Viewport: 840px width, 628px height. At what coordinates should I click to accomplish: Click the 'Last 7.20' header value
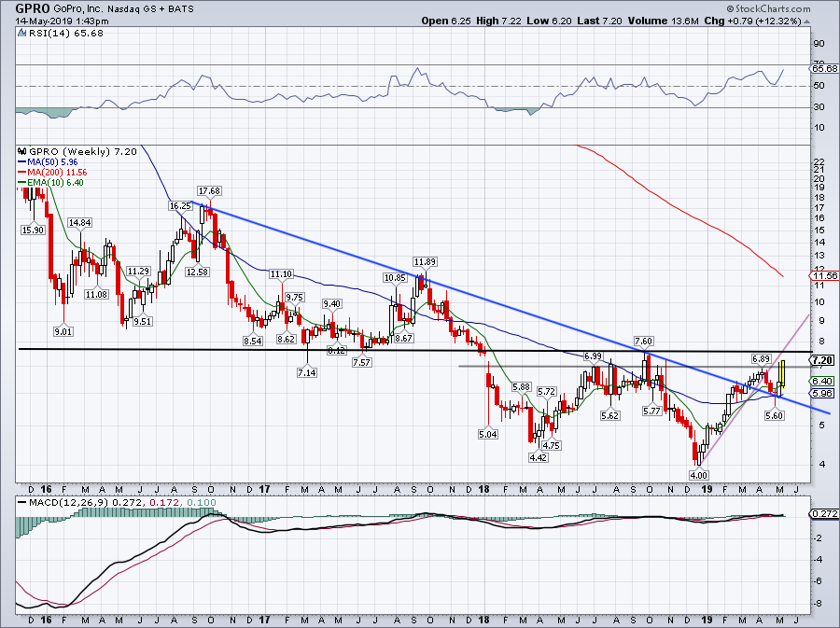599,21
